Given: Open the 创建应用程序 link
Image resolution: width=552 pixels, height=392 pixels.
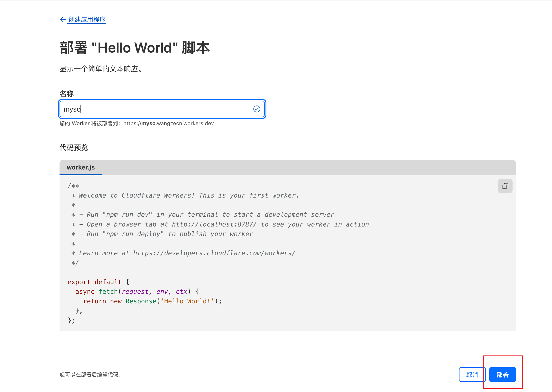Looking at the screenshot, I should tap(87, 20).
